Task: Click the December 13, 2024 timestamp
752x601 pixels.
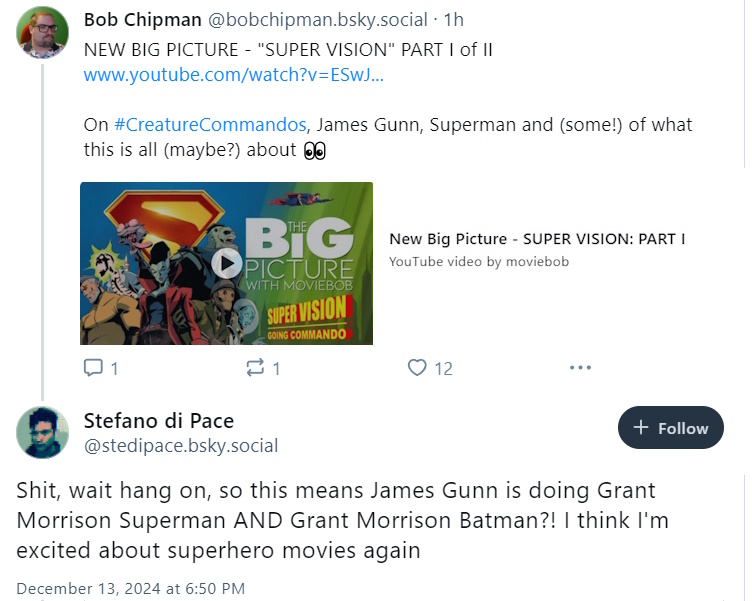Action: (x=130, y=588)
